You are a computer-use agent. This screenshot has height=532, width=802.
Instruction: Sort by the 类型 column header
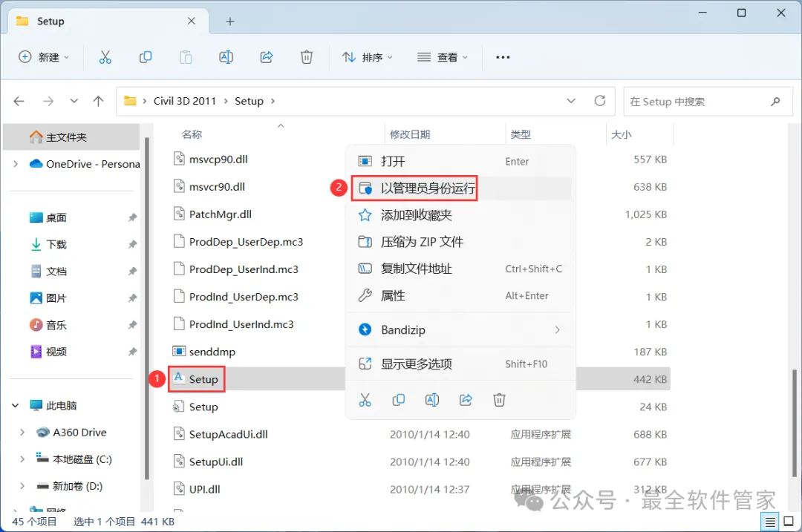(x=520, y=134)
